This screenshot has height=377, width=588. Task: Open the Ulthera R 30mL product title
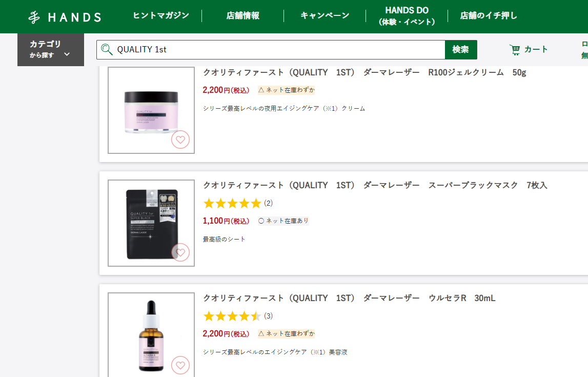pos(349,298)
